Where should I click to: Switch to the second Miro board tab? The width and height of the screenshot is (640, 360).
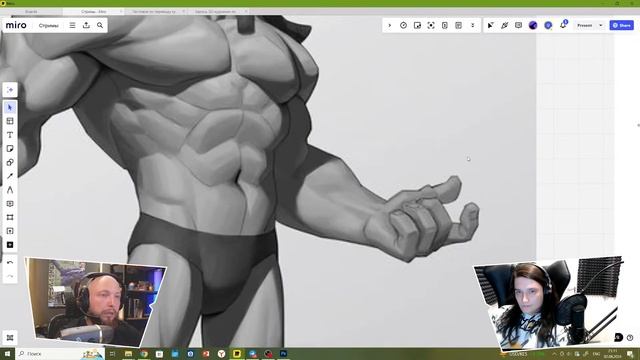pos(93,11)
